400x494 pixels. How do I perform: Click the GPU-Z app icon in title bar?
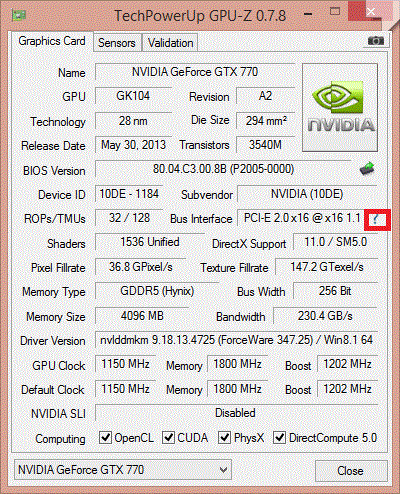19,15
